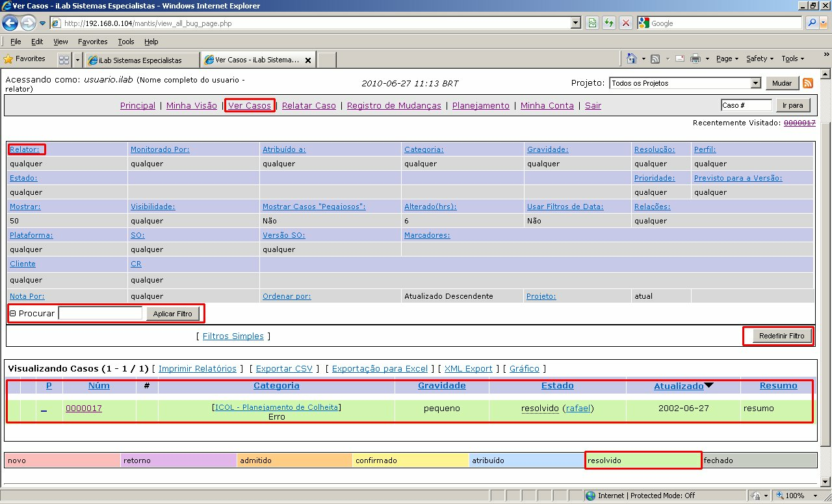Click the Gravidade column header

click(442, 385)
